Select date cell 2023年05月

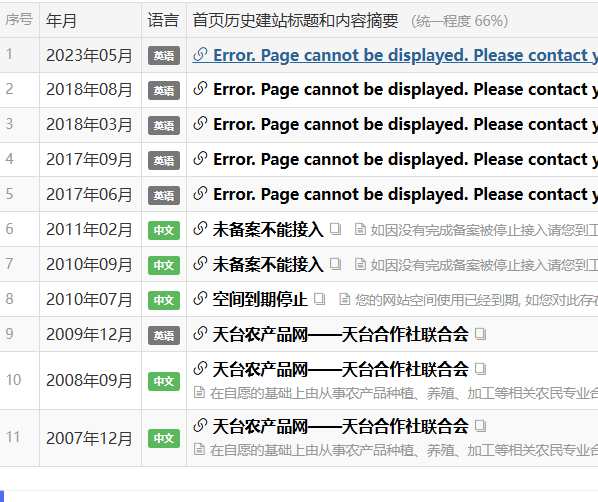click(89, 56)
